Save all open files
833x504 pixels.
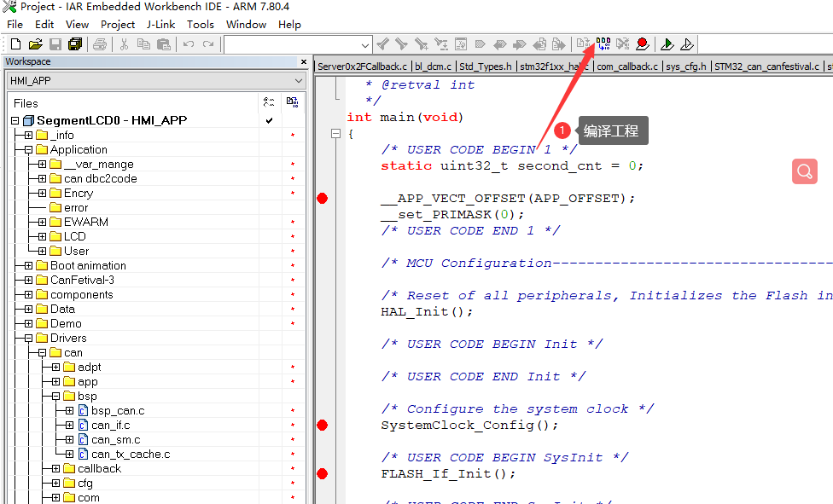pyautogui.click(x=75, y=44)
